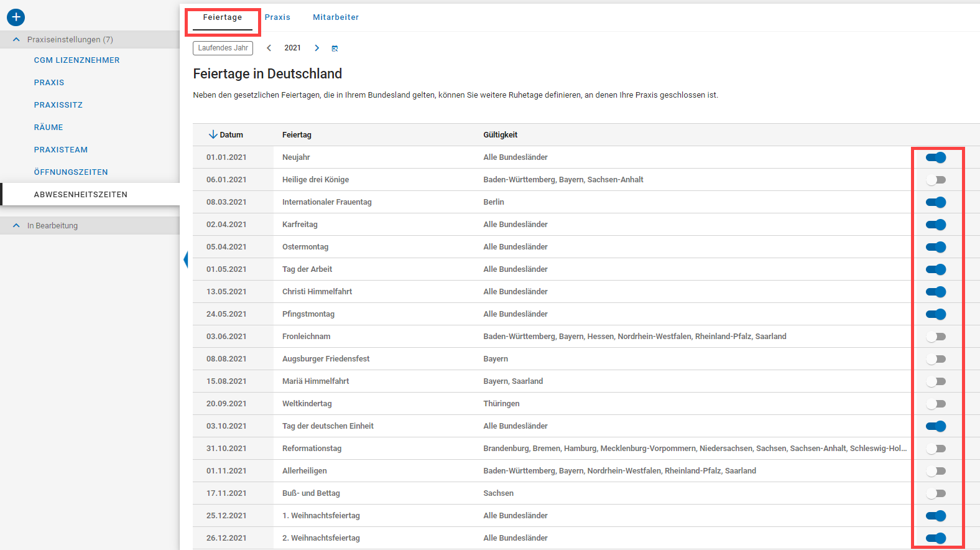The image size is (980, 550).
Task: Disable Ostermontag holiday toggle
Action: (x=936, y=247)
